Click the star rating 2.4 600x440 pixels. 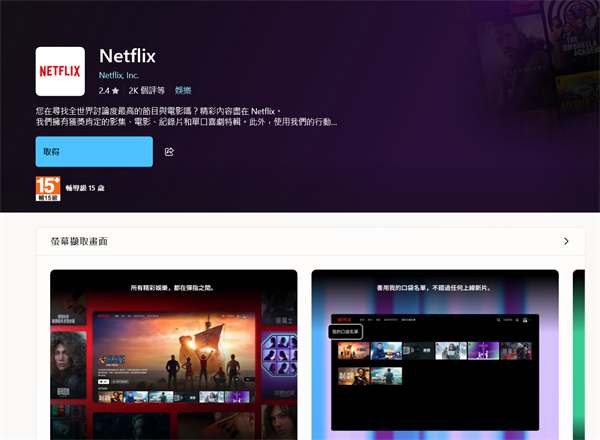[109, 91]
